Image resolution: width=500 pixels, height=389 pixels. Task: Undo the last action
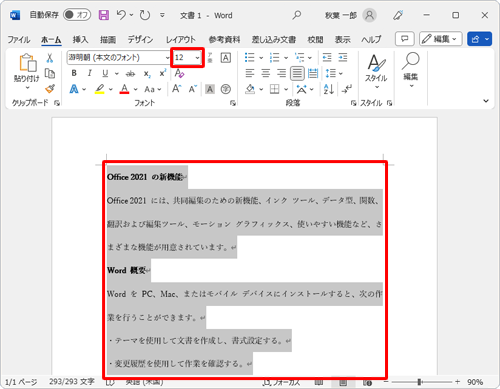pos(121,15)
